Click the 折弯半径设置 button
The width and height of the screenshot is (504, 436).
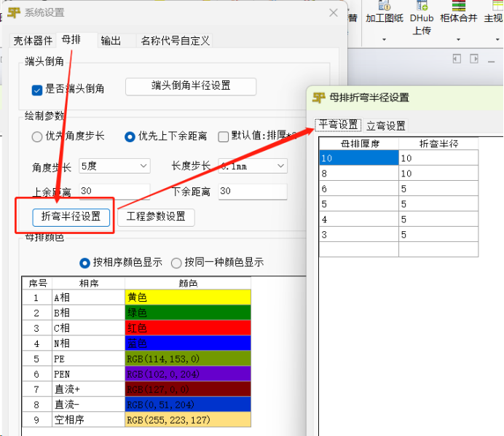[x=71, y=217]
